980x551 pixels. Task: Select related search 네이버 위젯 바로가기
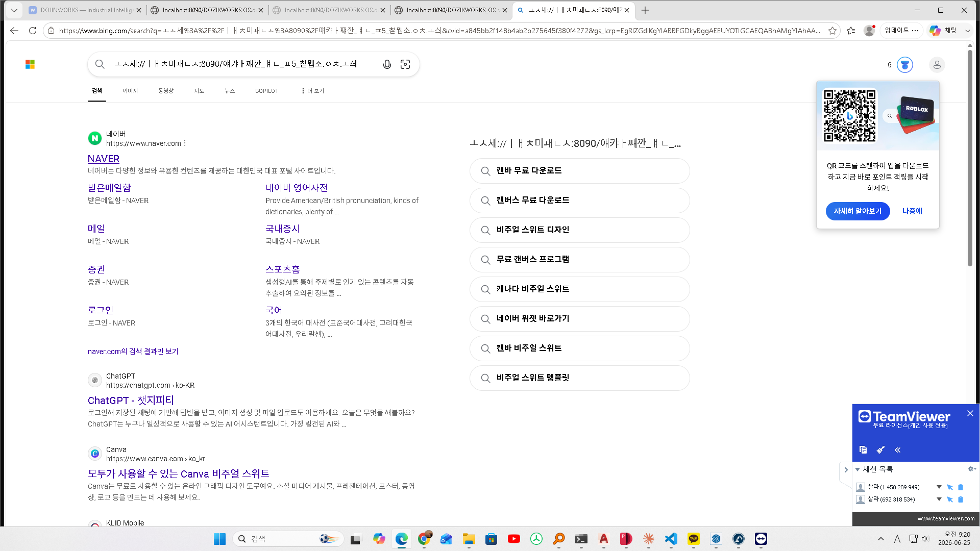pyautogui.click(x=580, y=319)
